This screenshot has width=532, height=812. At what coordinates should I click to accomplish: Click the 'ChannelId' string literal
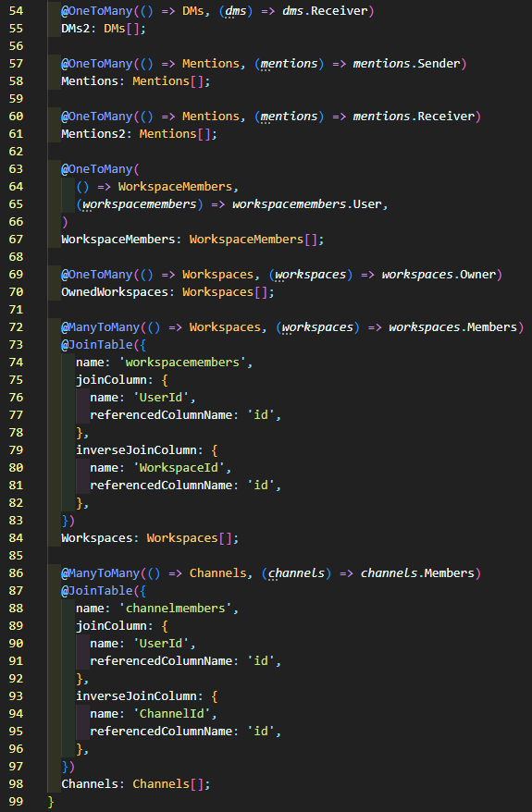(x=171, y=714)
